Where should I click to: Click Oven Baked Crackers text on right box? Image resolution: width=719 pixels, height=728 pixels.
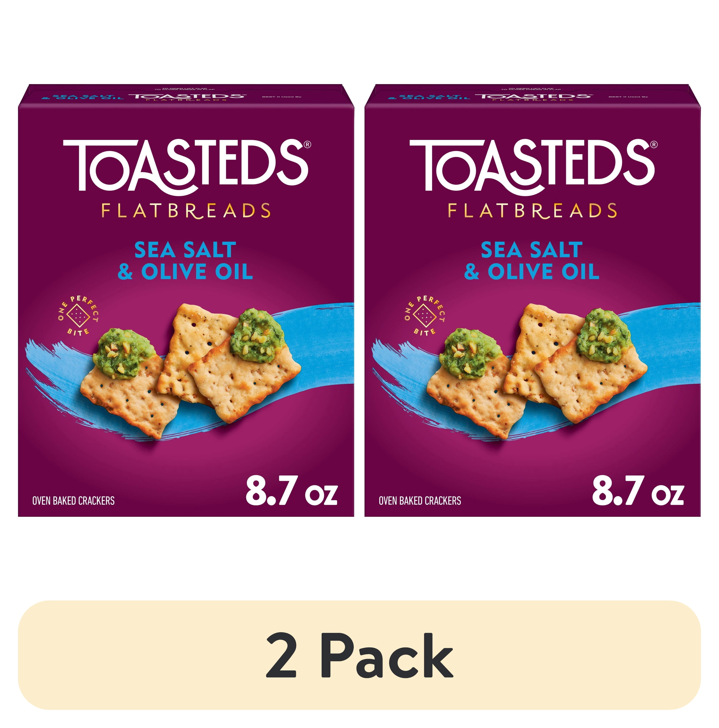point(420,501)
